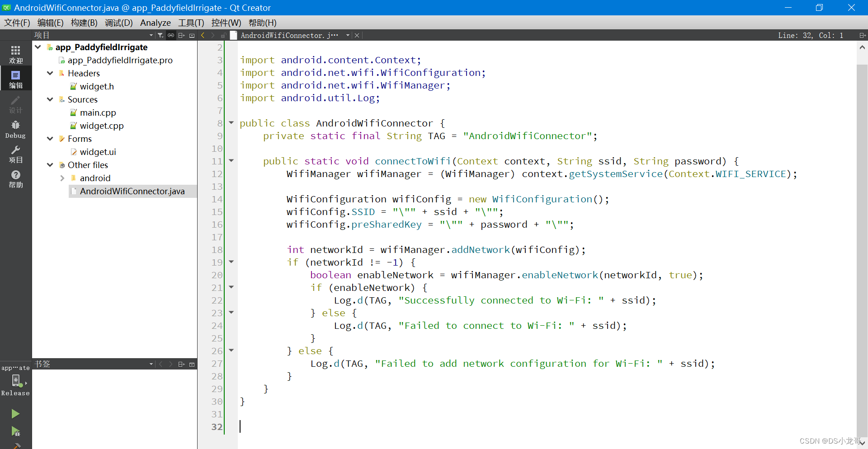This screenshot has width=868, height=449.
Task: Close the project side panel
Action: coord(192,35)
